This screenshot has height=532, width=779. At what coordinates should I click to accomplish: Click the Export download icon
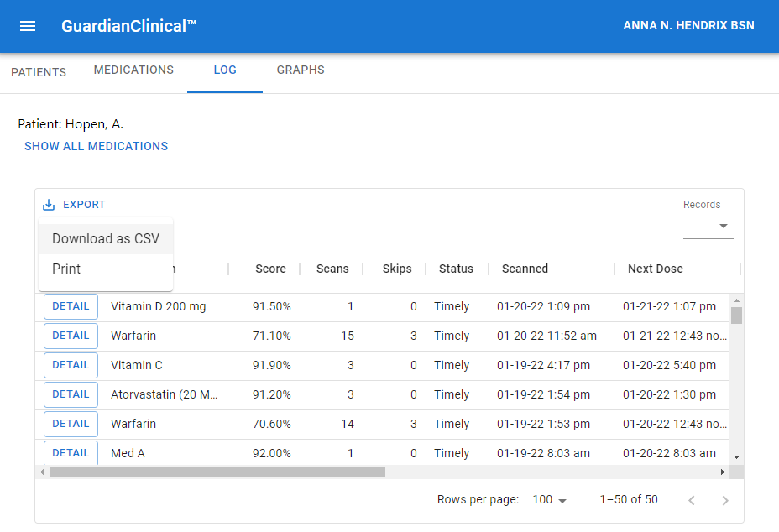pos(49,205)
